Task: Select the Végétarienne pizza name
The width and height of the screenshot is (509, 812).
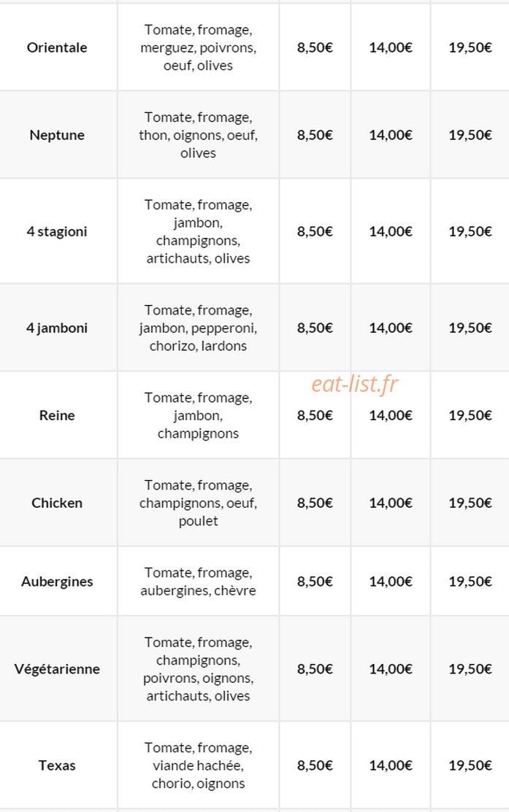Action: click(57, 669)
